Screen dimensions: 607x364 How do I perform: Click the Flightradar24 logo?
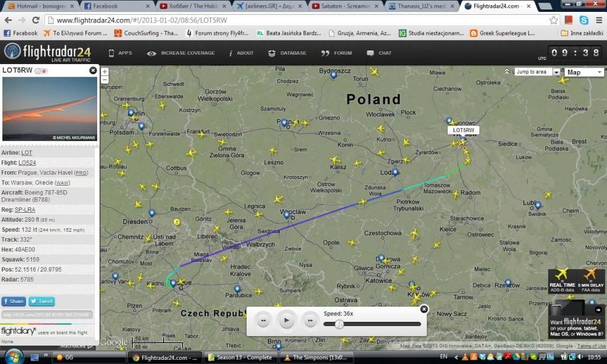pyautogui.click(x=47, y=52)
